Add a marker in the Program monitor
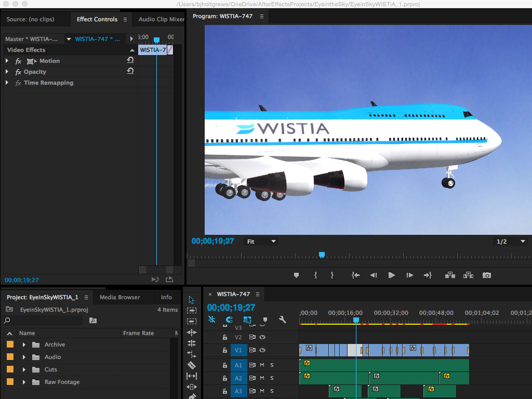 coord(296,275)
